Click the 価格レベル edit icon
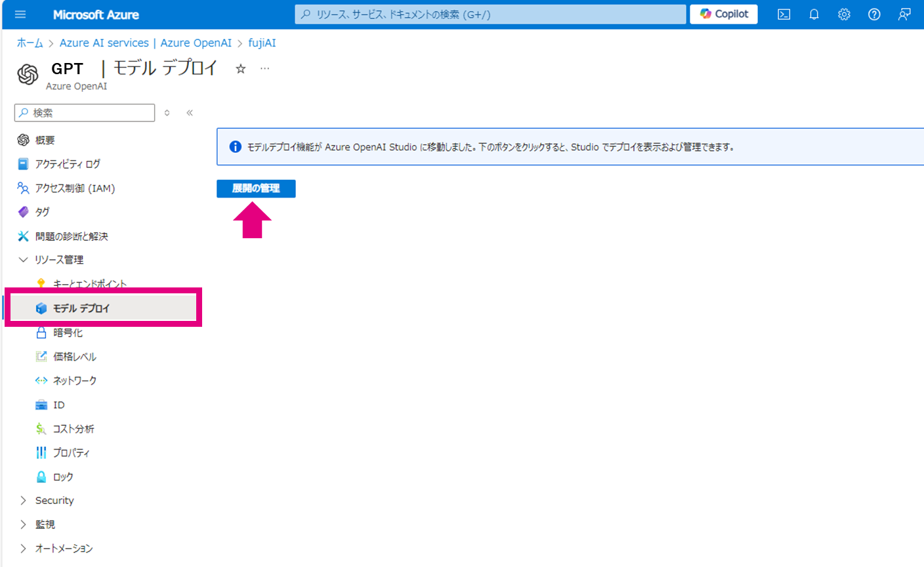Viewport: 924px width, 567px height. 41,356
